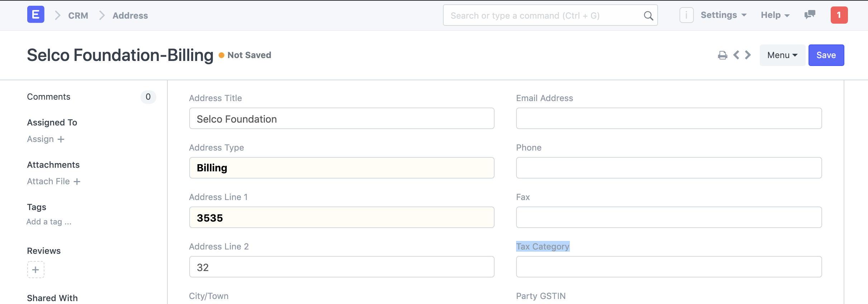Click Add a tag link
The width and height of the screenshot is (868, 304).
tap(48, 222)
